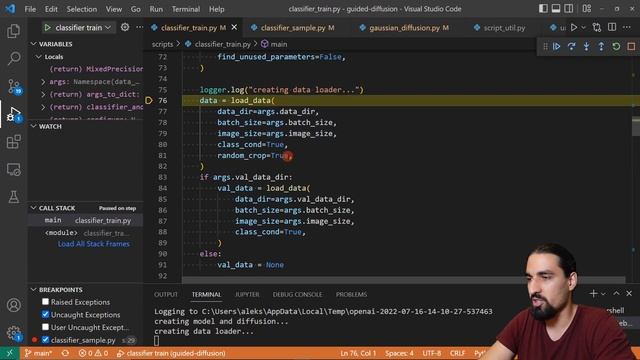
Task: Start debugging with green play arrow
Action: 47,27
